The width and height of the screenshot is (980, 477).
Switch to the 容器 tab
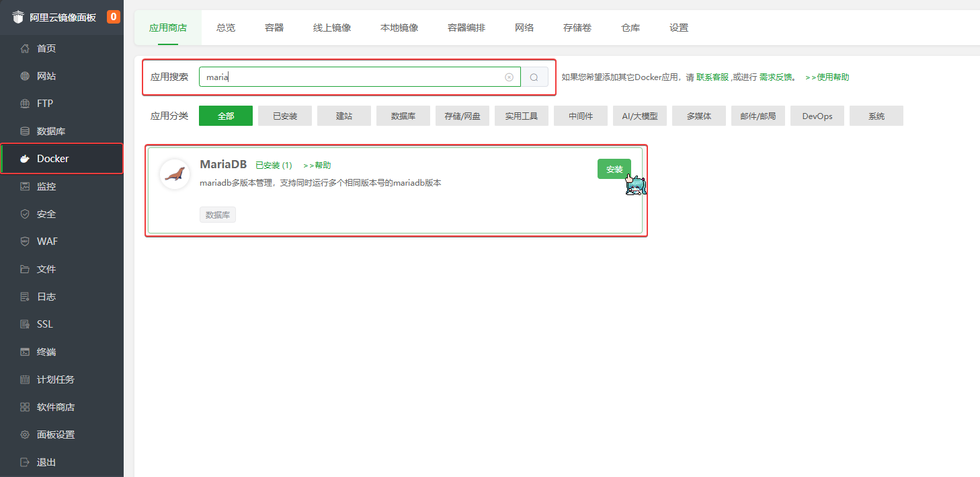(x=274, y=28)
